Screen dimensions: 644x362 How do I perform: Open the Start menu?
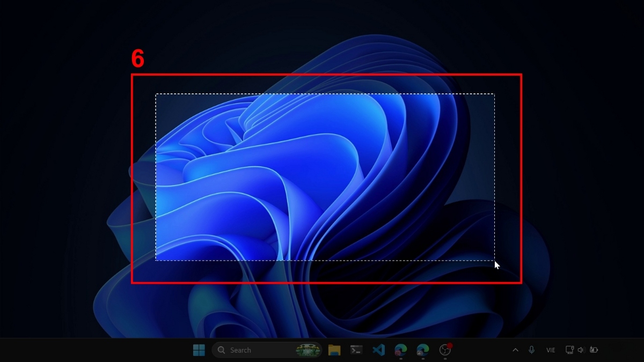199,350
